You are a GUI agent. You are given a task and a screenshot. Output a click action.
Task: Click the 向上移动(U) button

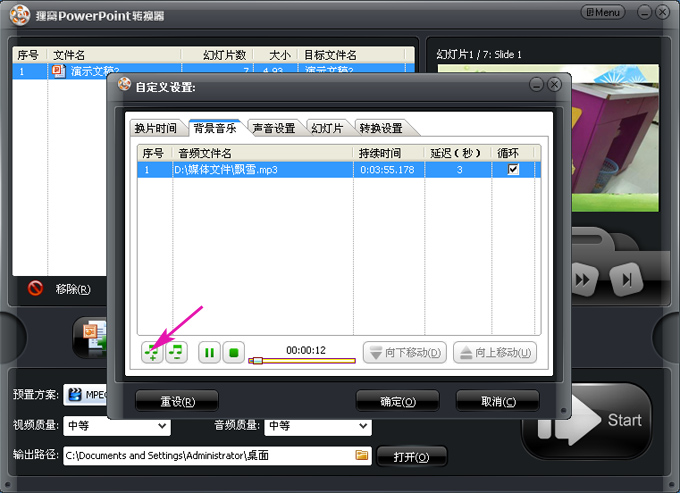point(495,353)
